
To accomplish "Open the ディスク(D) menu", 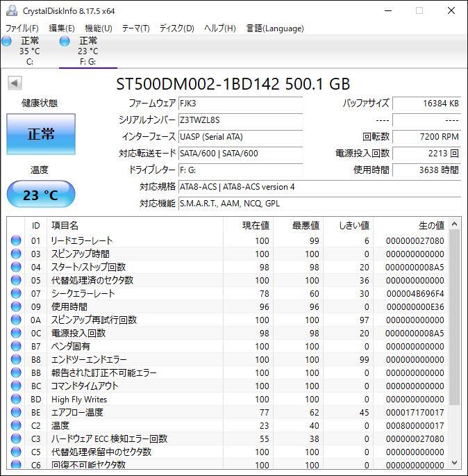I will (176, 28).
